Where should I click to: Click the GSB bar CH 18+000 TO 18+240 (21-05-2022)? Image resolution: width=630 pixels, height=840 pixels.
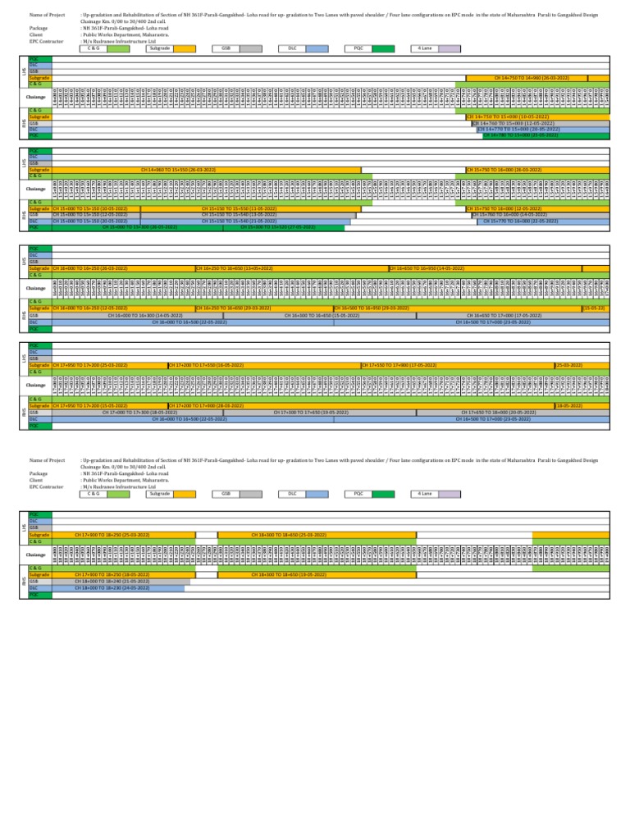click(x=121, y=582)
